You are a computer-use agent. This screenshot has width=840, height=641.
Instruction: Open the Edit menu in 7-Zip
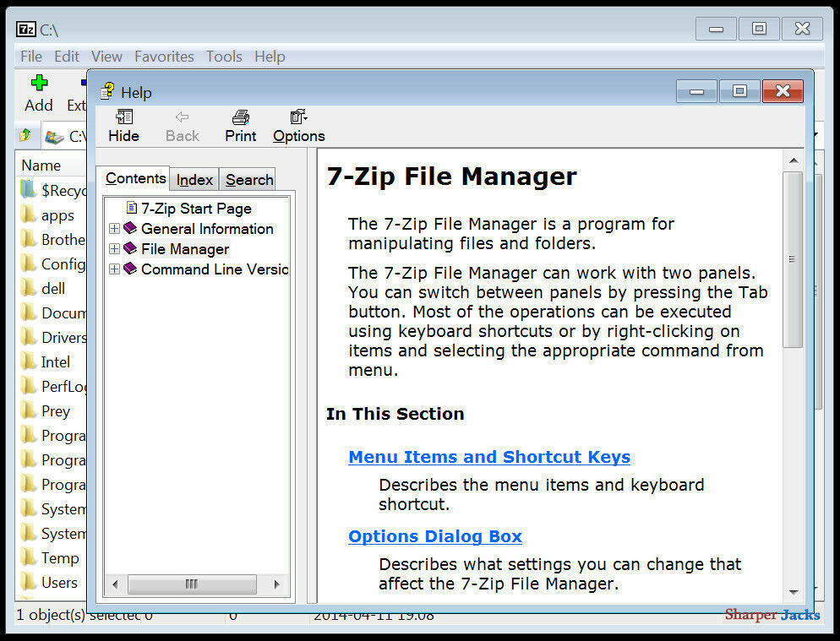point(67,57)
